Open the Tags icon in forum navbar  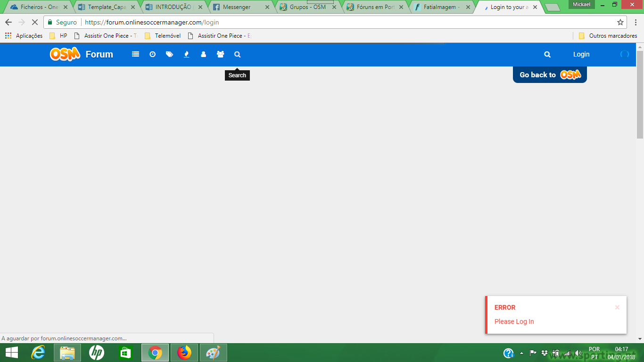pos(170,54)
